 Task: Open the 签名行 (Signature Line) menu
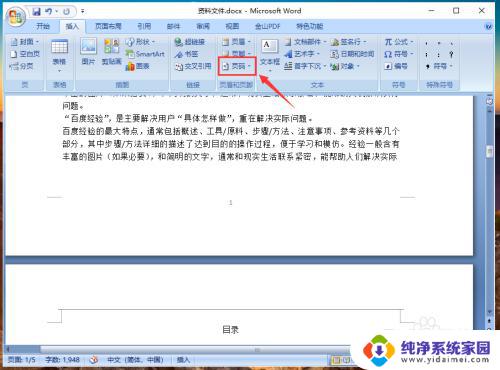349,42
